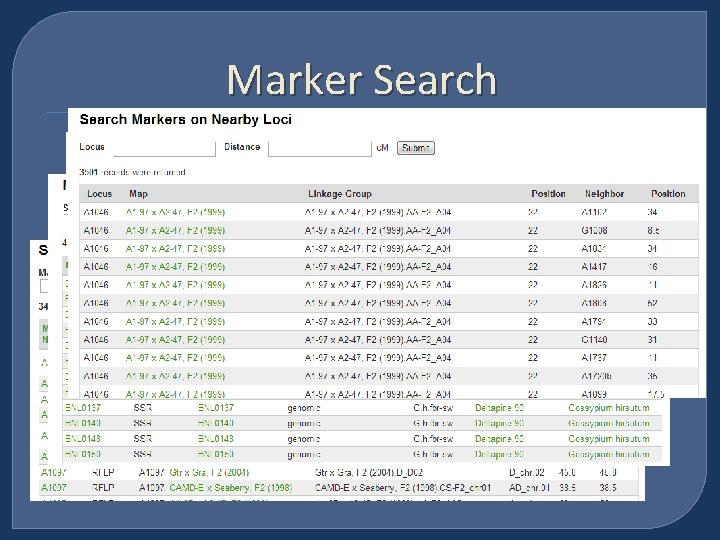Viewport: 720px width, 540px height.
Task: Select the CAMD-E x Seaberry CS-F2_chr01 linkage group text
Action: click(403, 488)
